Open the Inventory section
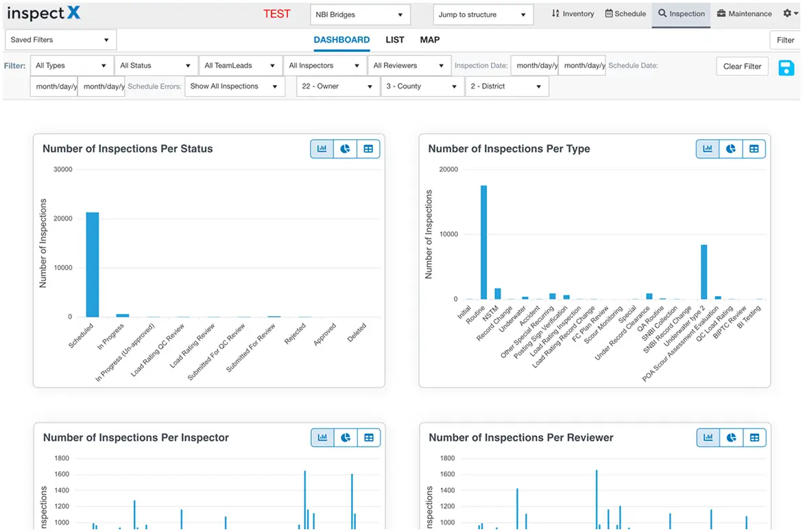Screen dimensions: 803x532 tap(572, 13)
